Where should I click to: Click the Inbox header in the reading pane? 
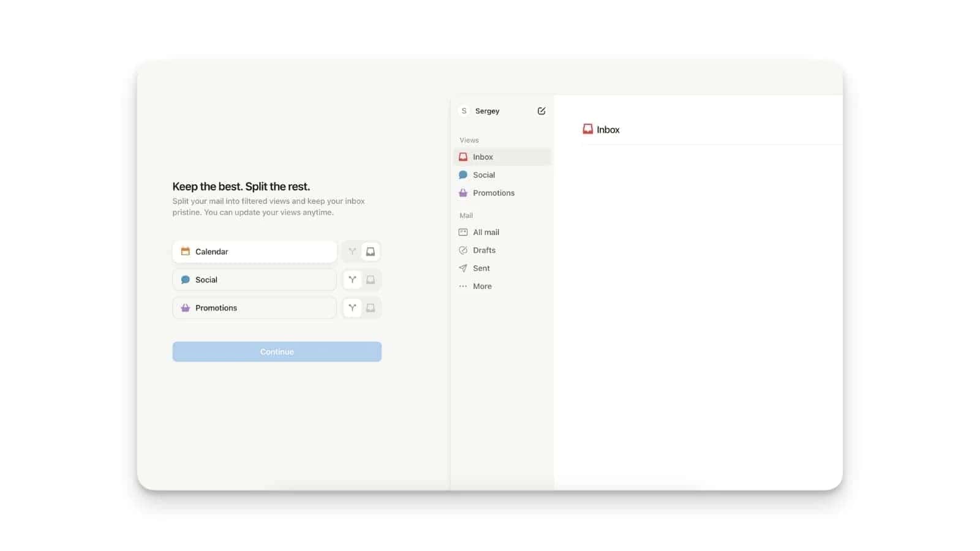608,129
